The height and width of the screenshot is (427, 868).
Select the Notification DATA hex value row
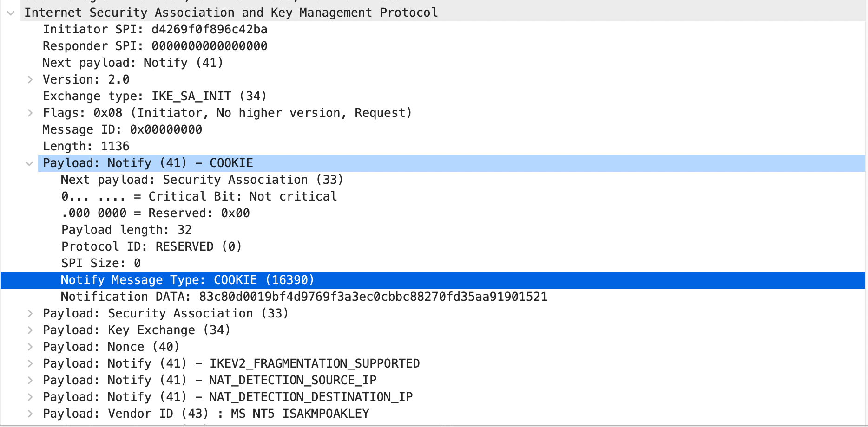[x=304, y=297]
